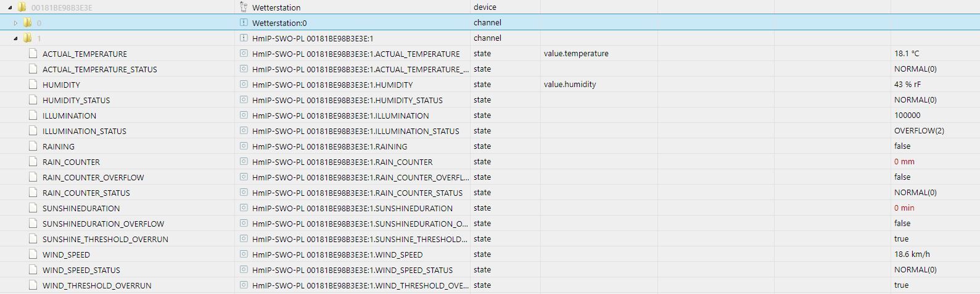Click the state icon beside 1.WIND_SPEED_STATUS name
The height and width of the screenshot is (294, 980).
[243, 270]
